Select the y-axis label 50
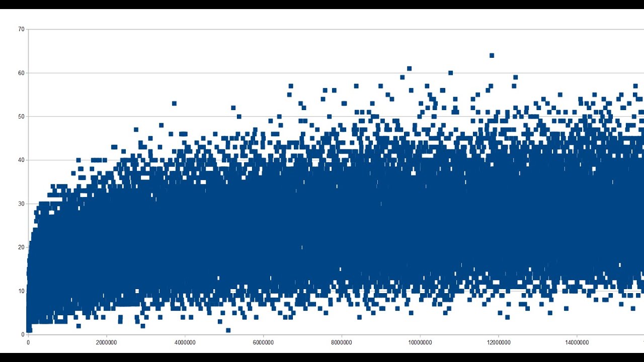 click(x=21, y=117)
